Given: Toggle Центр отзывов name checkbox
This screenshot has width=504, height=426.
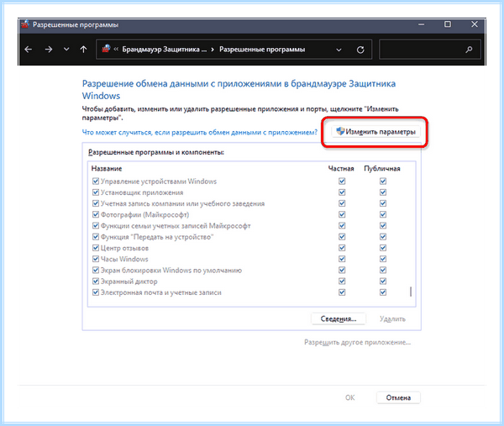Looking at the screenshot, I should pos(96,248).
